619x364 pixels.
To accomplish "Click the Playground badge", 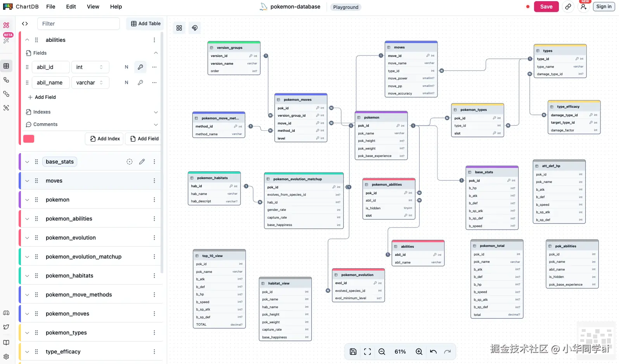I will [x=346, y=7].
